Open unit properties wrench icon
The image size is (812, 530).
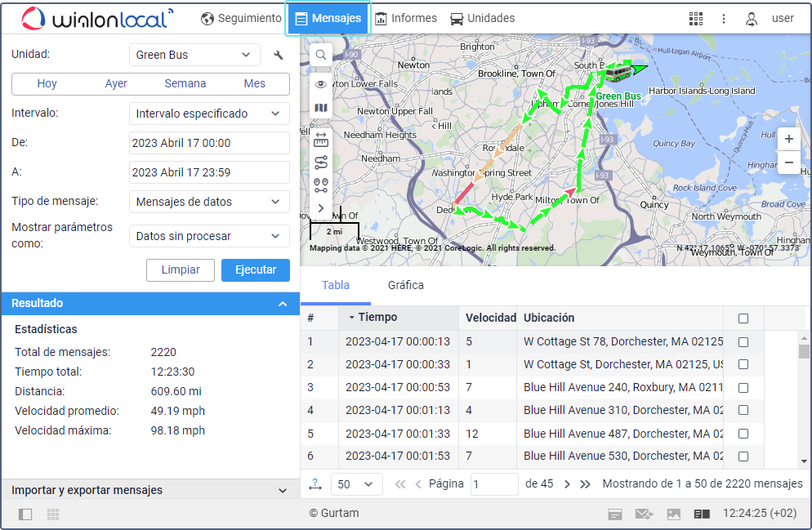click(279, 56)
